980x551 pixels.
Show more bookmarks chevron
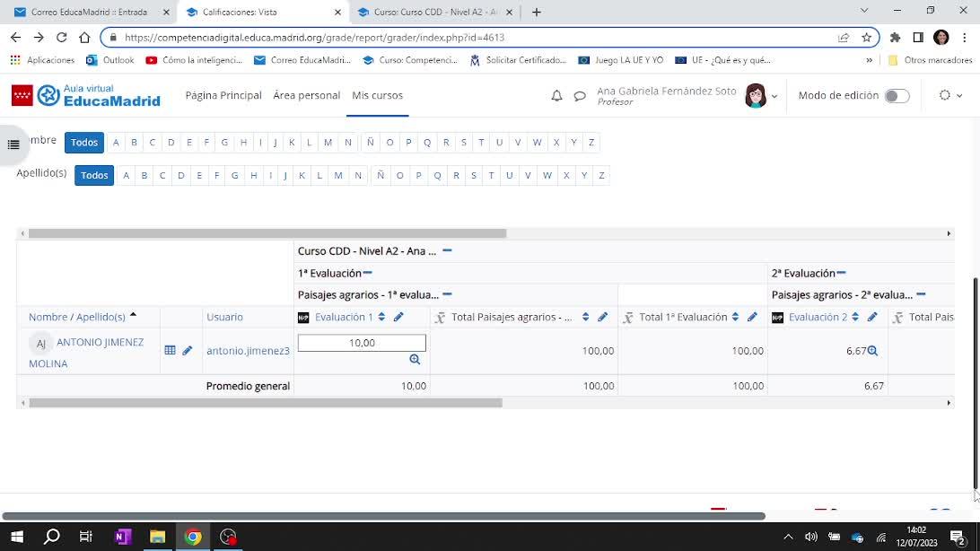(x=869, y=60)
